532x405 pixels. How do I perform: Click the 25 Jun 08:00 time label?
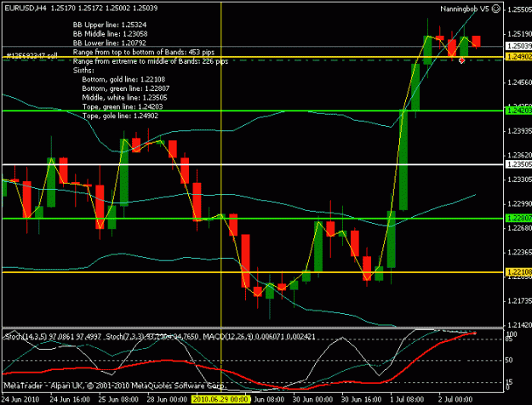pyautogui.click(x=118, y=399)
